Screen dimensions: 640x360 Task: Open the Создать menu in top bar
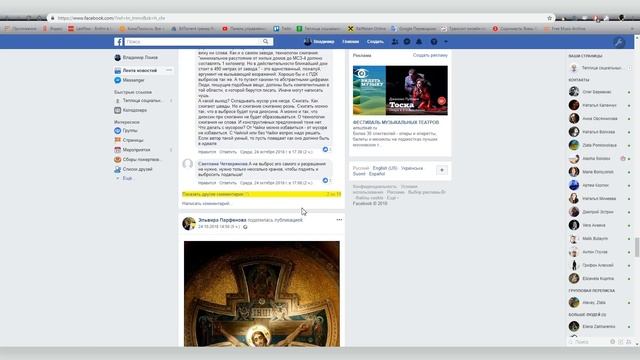click(375, 42)
